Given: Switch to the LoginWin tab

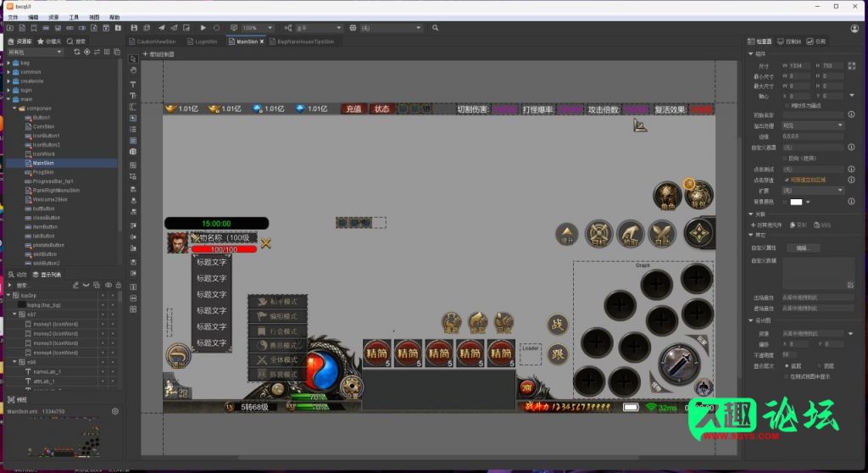Looking at the screenshot, I should tap(203, 42).
